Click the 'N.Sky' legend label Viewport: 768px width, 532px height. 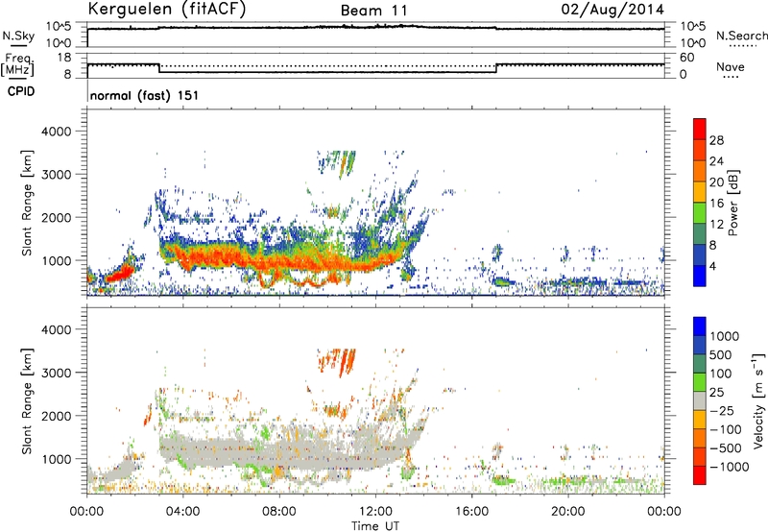pyautogui.click(x=18, y=36)
